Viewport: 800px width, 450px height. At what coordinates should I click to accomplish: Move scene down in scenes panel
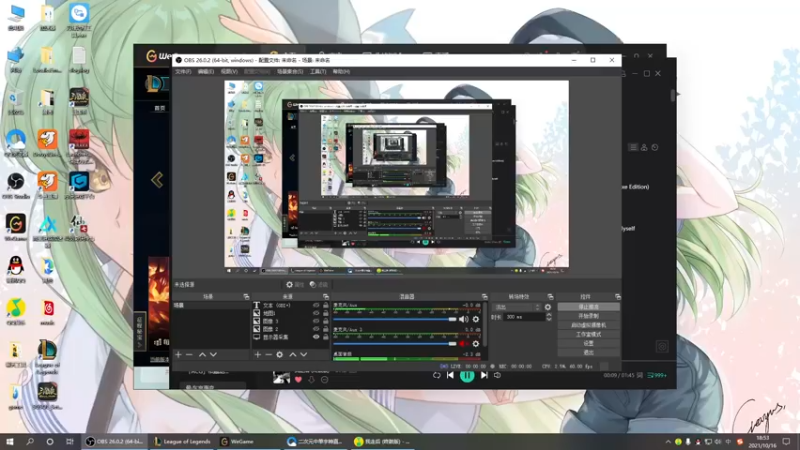[213, 354]
